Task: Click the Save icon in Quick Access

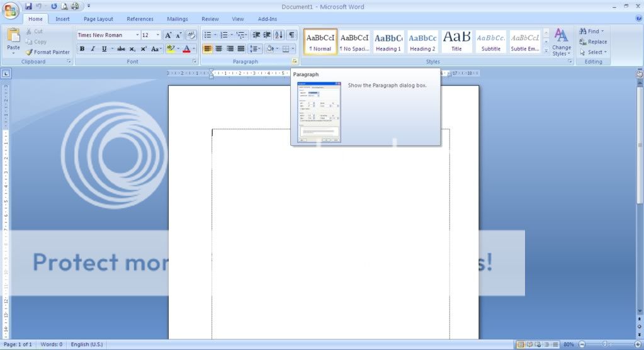Action: click(28, 6)
